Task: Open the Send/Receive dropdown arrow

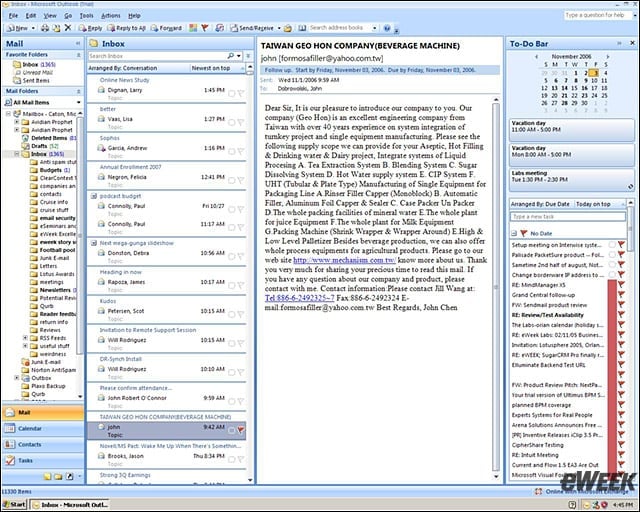Action: [x=279, y=28]
